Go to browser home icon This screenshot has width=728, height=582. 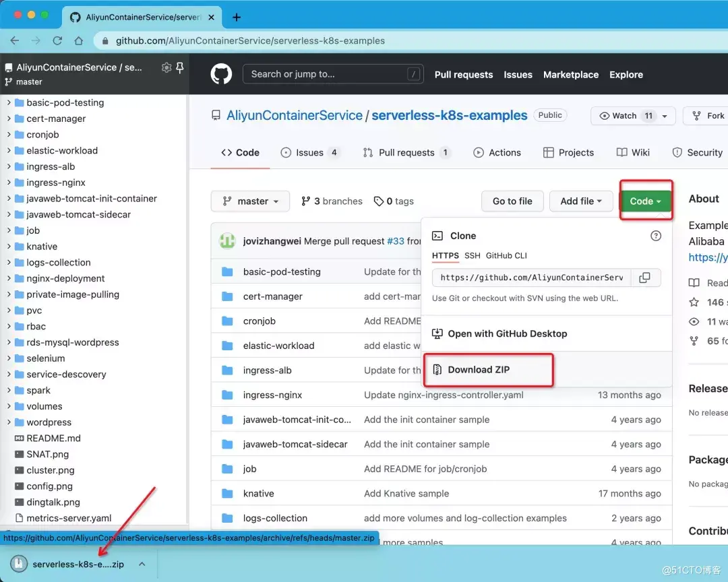[x=78, y=40]
